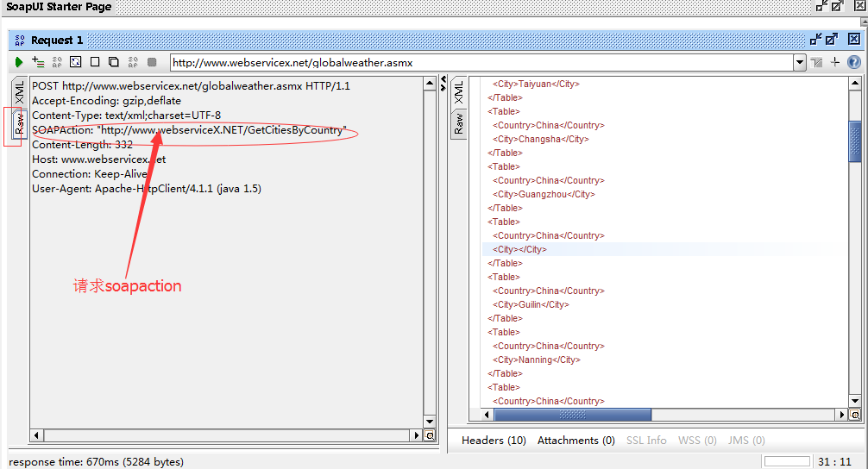The image size is (868, 469).
Task: Click the request pane corner magnifier icon
Action: [x=430, y=435]
